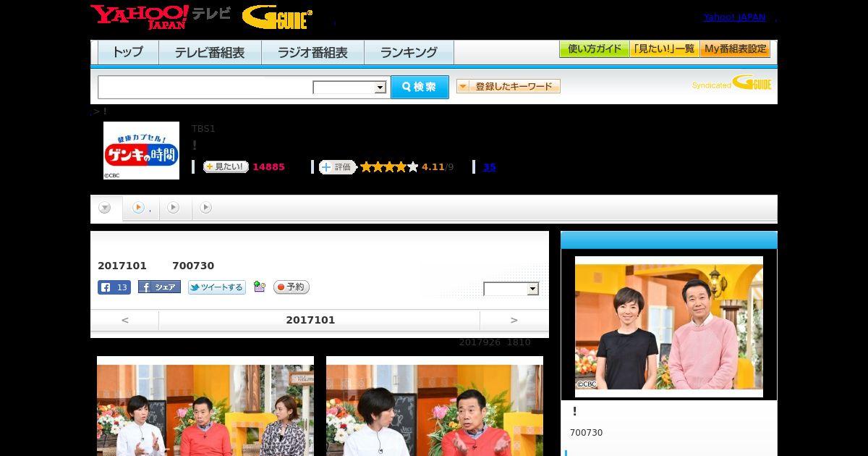The image size is (868, 456).
Task: Focus the keyword search input field
Action: (205, 87)
